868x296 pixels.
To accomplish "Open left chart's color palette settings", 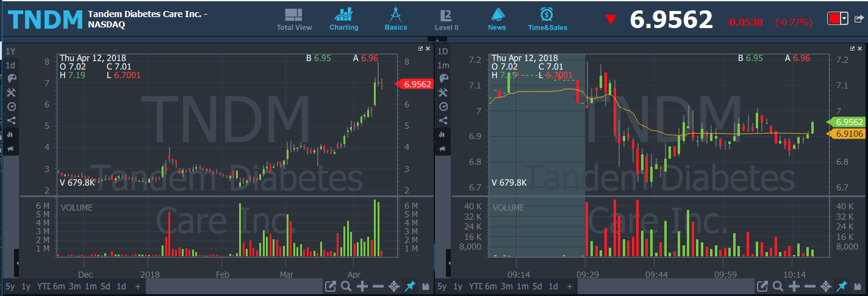I will click(x=11, y=78).
